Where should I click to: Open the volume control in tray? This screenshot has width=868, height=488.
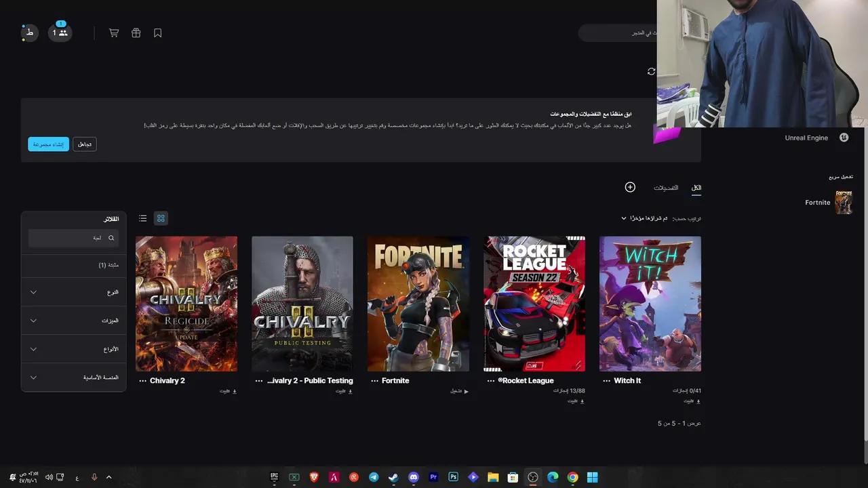(49, 477)
